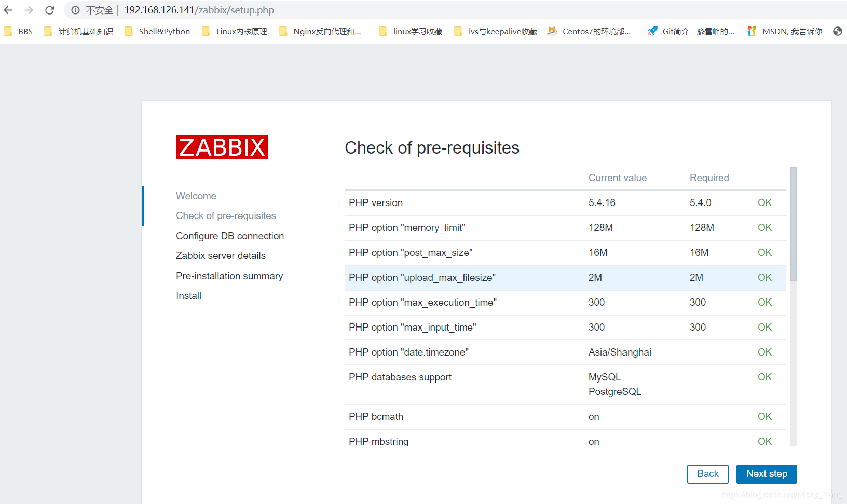Click the Current value column header

[x=618, y=178]
